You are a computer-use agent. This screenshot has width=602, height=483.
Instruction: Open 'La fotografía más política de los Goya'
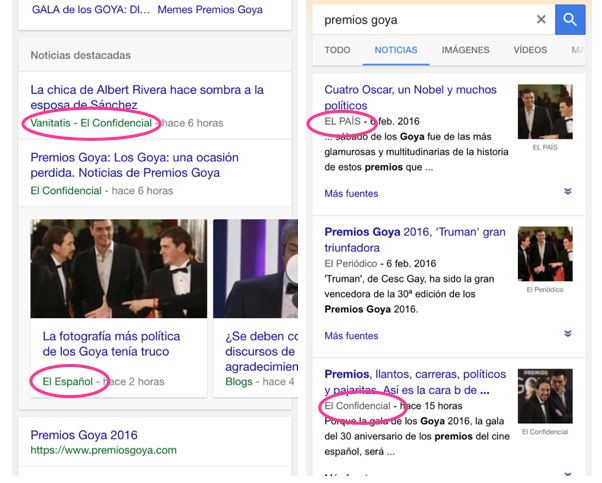point(111,344)
